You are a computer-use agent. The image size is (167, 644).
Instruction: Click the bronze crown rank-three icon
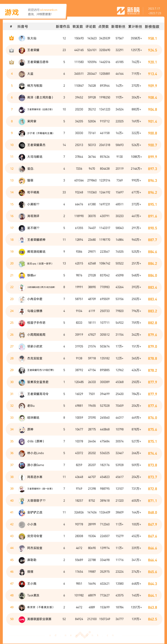11,62
